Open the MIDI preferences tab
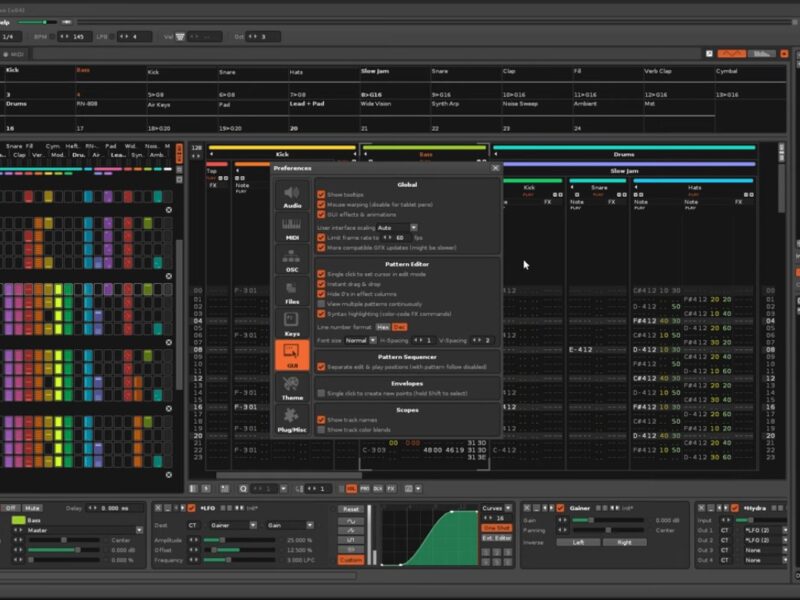The image size is (800, 600). coord(292,229)
